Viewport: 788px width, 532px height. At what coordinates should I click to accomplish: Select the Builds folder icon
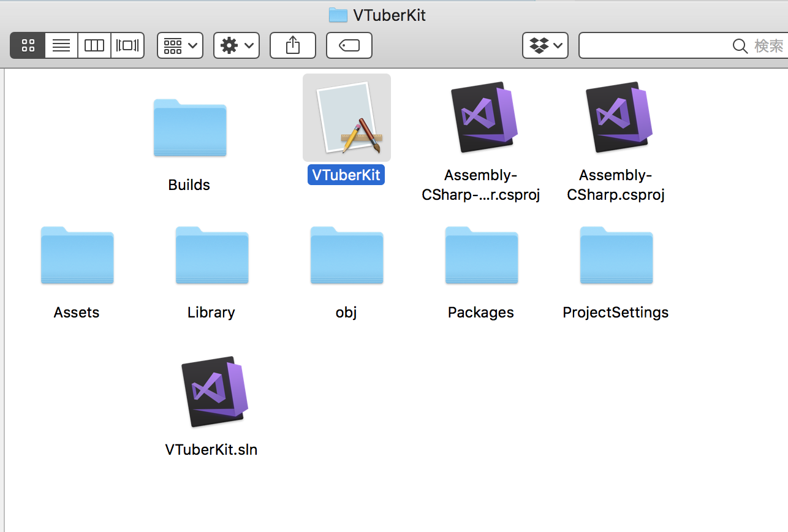tap(190, 127)
